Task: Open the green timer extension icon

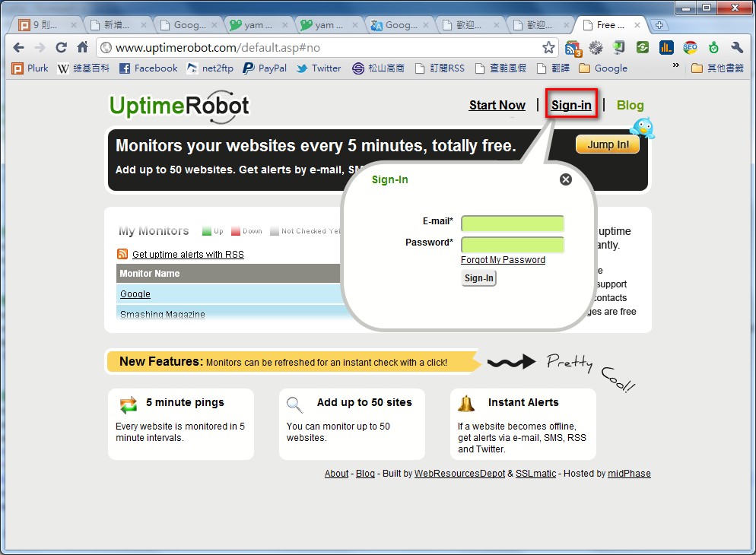Action: point(713,47)
